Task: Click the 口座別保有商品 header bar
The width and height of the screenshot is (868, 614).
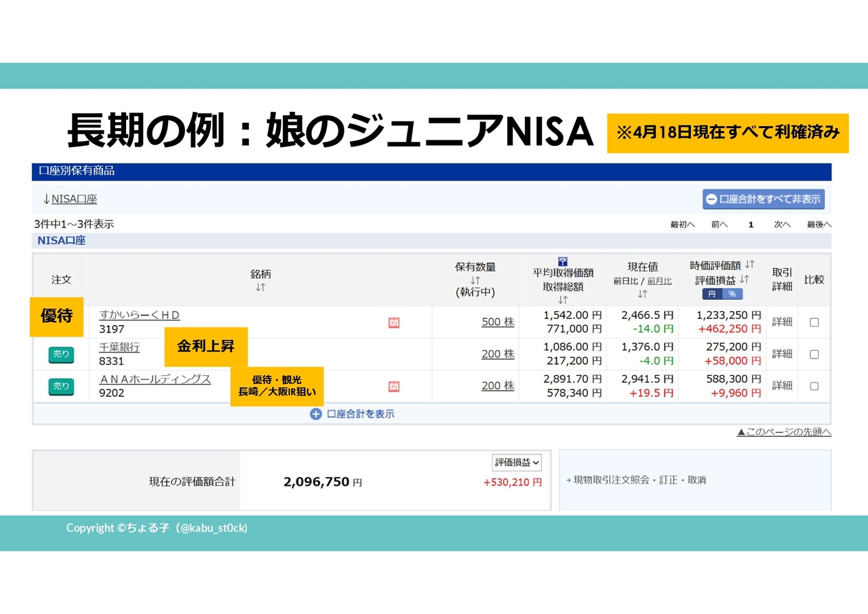Action: 431,172
